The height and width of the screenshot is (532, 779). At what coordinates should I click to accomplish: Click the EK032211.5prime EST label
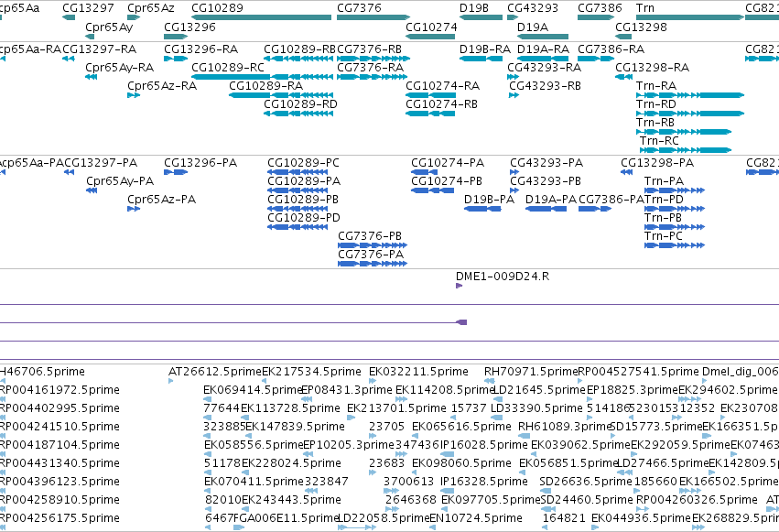(x=418, y=372)
